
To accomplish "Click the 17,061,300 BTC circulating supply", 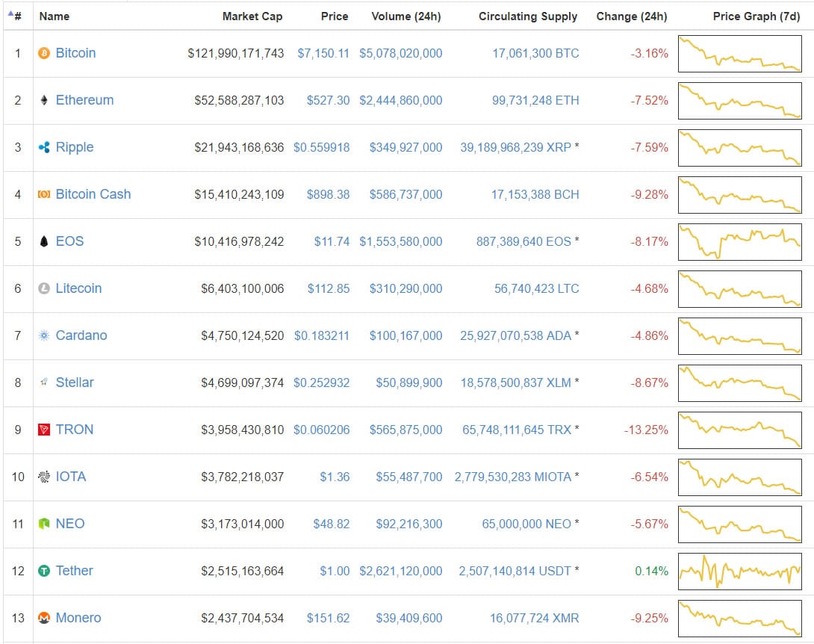I will tap(535, 54).
